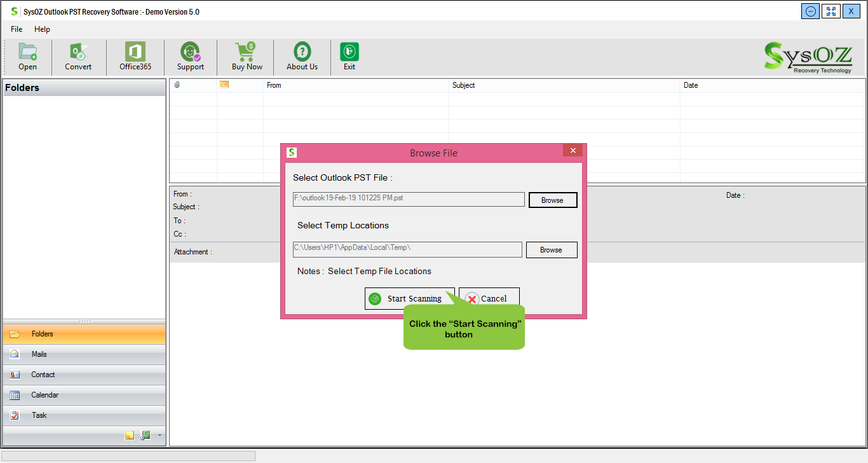Click the "Notes : Select Temp File Locations" text
The height and width of the screenshot is (463, 868).
(x=364, y=271)
